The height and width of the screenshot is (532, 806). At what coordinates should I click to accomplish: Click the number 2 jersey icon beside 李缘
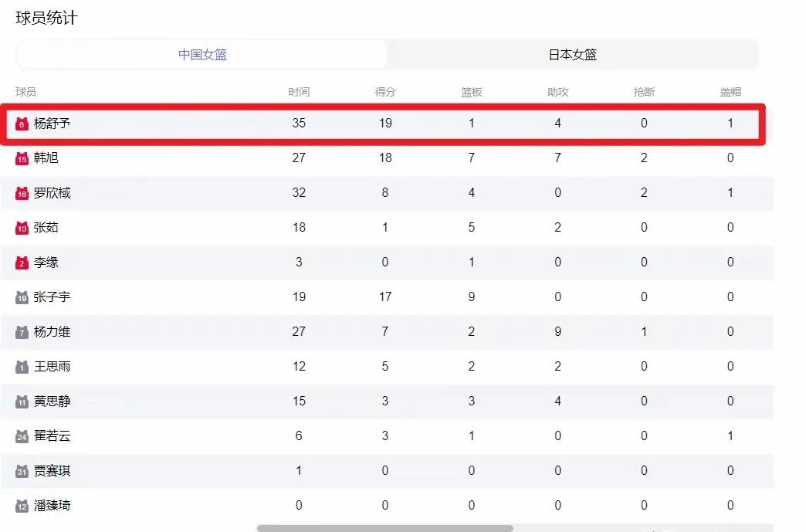tap(22, 263)
